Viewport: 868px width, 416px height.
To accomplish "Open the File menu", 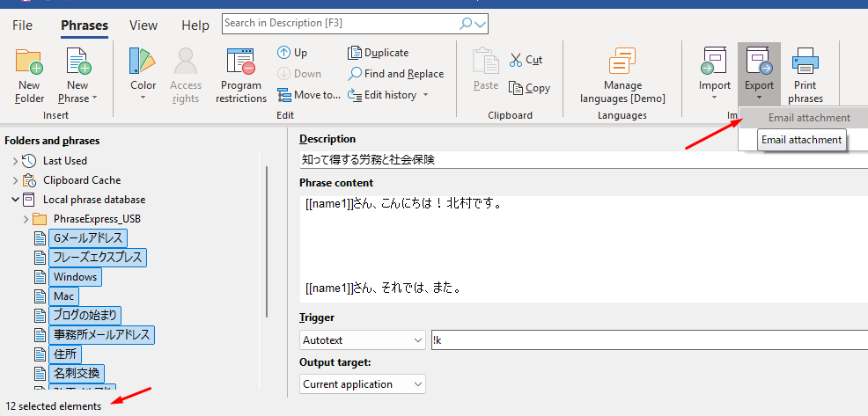I will tap(23, 26).
